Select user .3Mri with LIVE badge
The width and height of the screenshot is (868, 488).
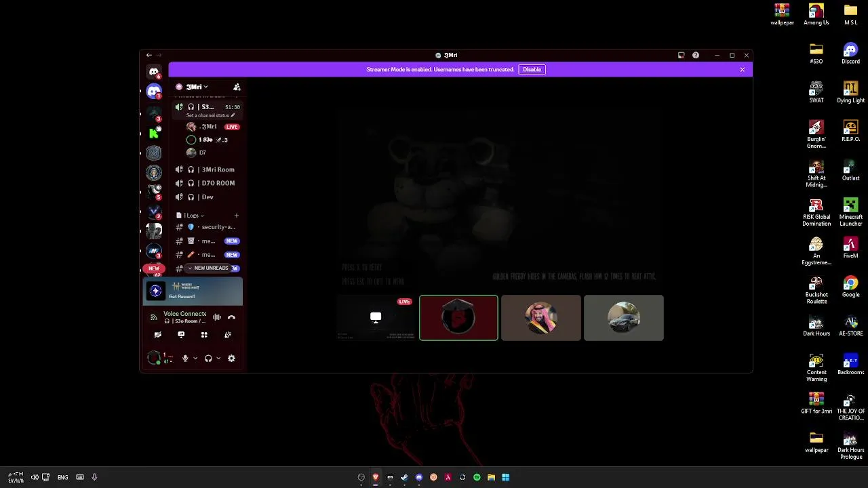pos(213,127)
